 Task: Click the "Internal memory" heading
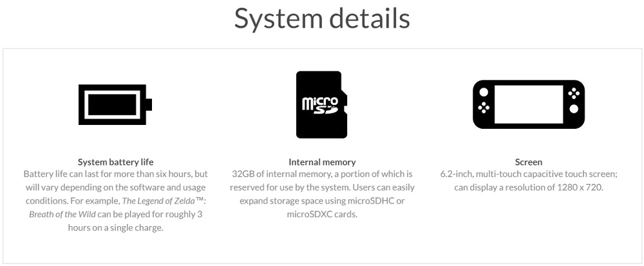tap(322, 162)
